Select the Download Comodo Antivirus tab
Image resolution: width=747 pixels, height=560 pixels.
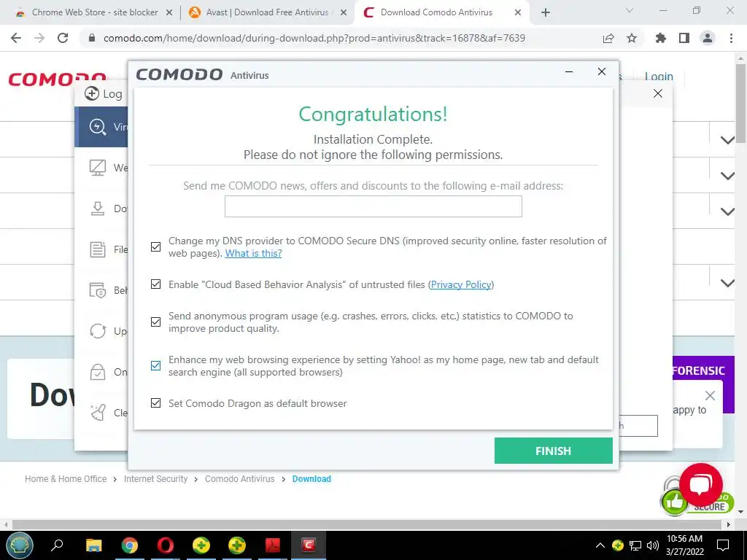click(x=436, y=12)
